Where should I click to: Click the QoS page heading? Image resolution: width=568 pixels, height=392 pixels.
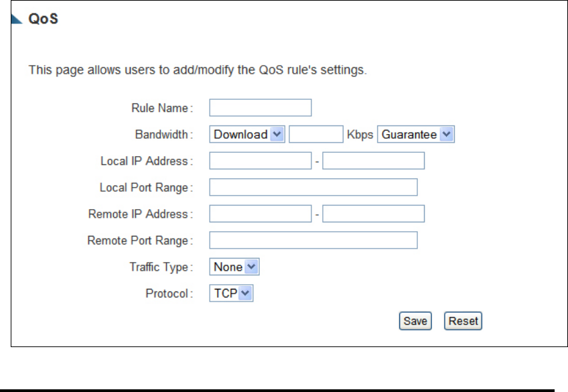pyautogui.click(x=43, y=19)
